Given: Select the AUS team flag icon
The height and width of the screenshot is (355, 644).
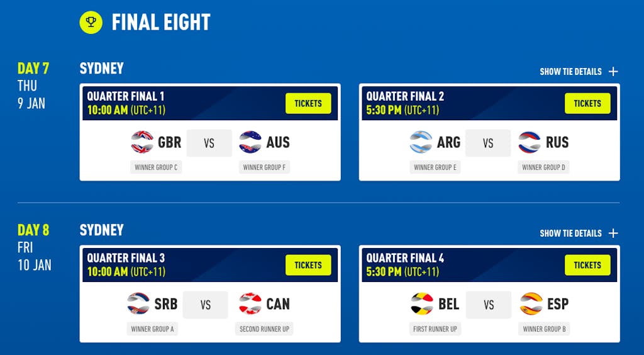Looking at the screenshot, I should pos(250,142).
